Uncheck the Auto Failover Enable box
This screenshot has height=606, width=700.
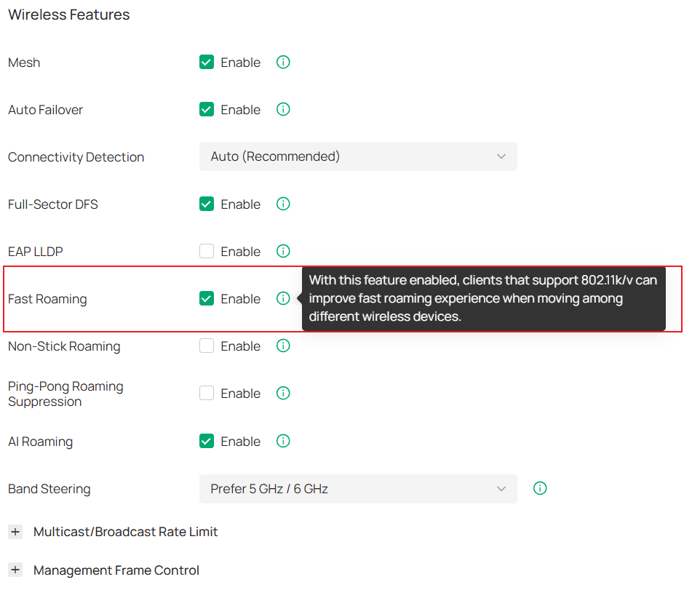point(207,109)
